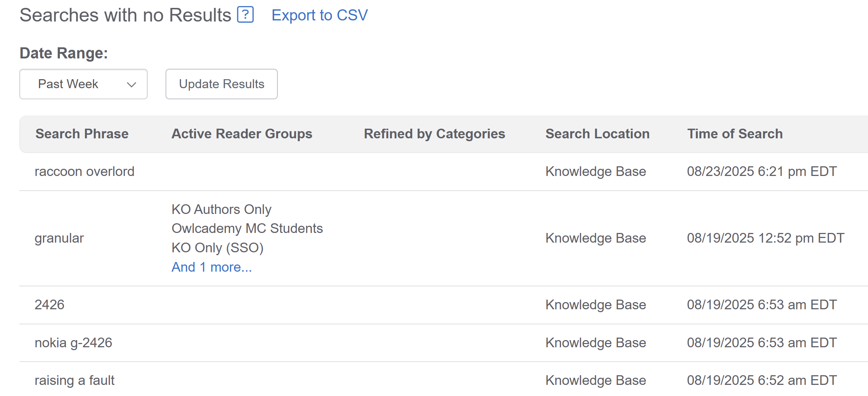Click the 08/23/2025 6:21 pm timestamp

point(762,171)
